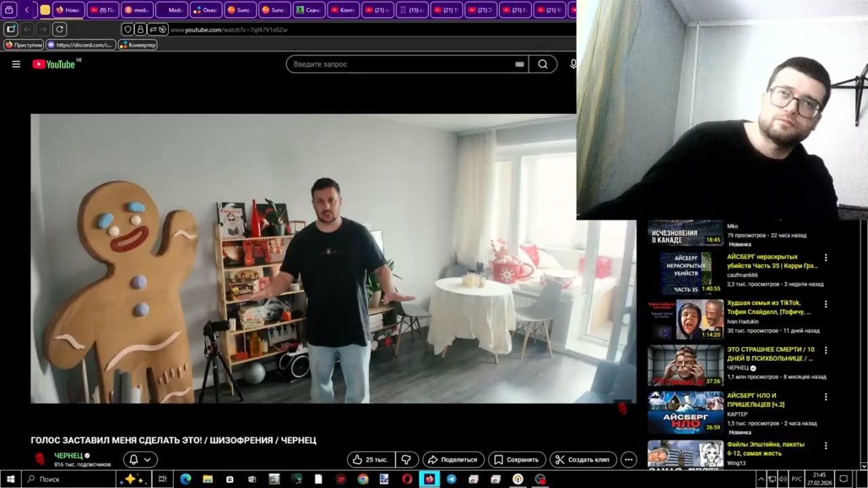Open Opera browser from the taskbar

[408, 479]
